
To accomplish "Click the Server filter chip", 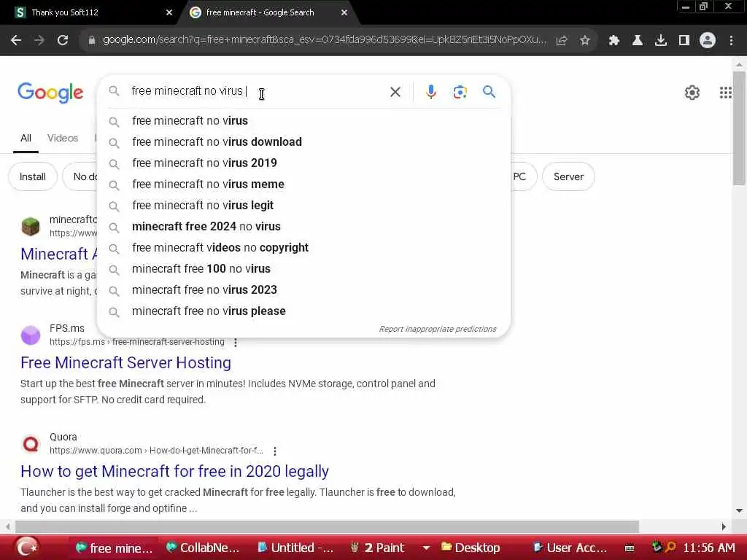I will [x=568, y=176].
